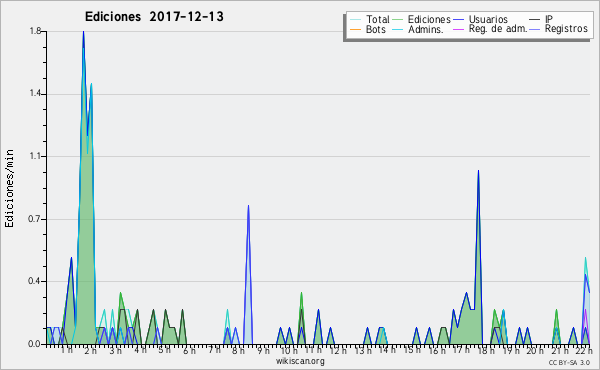Screen dimensions: 600x370
Task: Click the '6 h' x-axis label
Action: (189, 350)
